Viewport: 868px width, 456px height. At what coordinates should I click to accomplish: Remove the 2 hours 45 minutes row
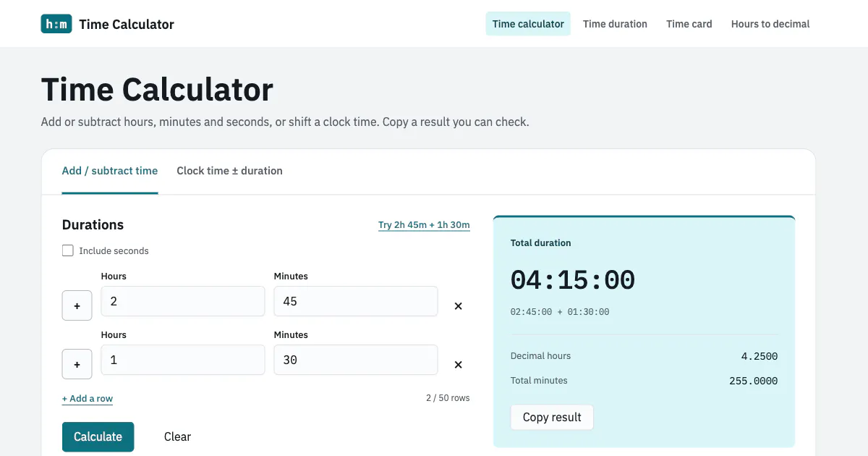pos(458,306)
